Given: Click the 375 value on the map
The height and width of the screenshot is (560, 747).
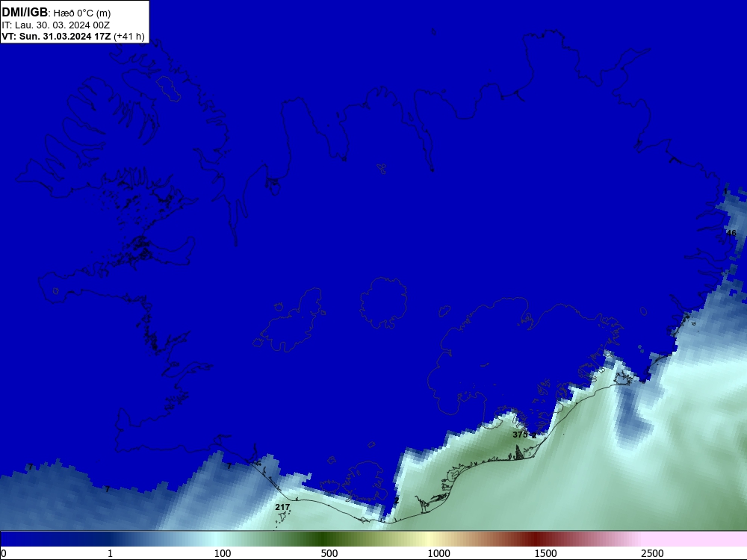Looking at the screenshot, I should point(520,435).
